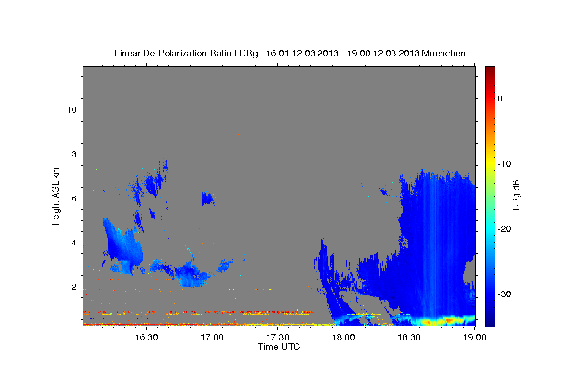This screenshot has height=392, width=588.
Task: Click the height tick label '4'
Action: point(73,243)
